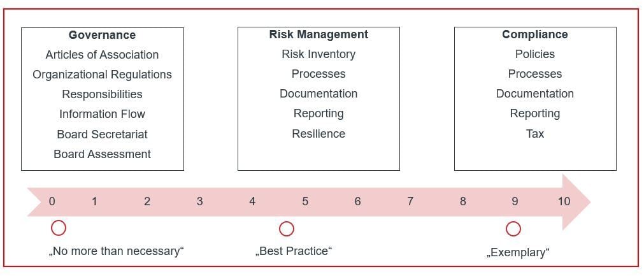The image size is (644, 276).
Task: Select the 'Best Practice' circle marker
Action: click(x=287, y=228)
